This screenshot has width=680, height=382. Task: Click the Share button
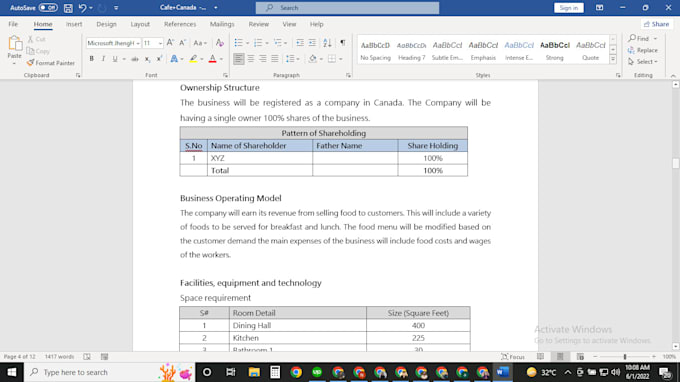point(656,24)
